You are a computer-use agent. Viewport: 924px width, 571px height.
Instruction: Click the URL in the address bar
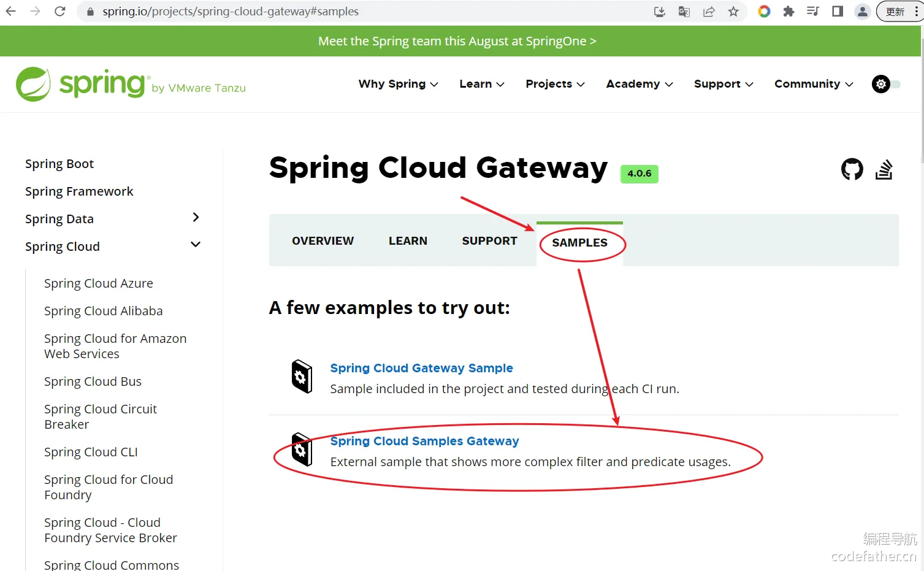point(231,12)
